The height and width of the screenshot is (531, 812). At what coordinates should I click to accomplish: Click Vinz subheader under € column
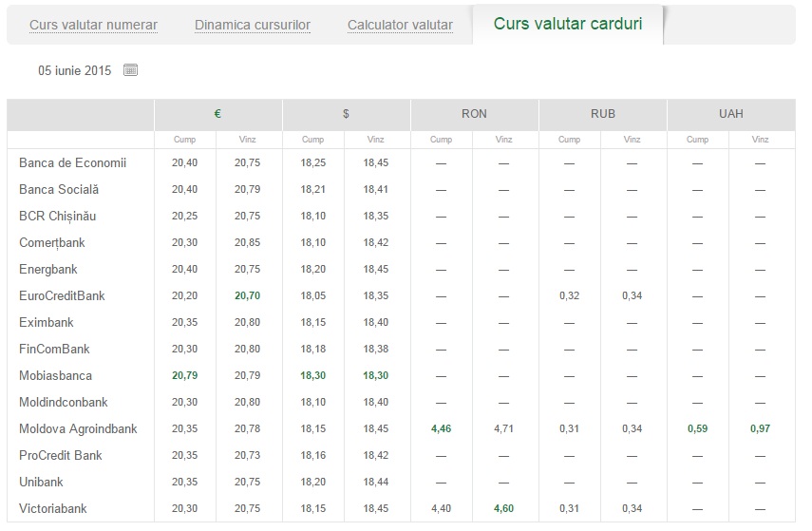pyautogui.click(x=248, y=140)
